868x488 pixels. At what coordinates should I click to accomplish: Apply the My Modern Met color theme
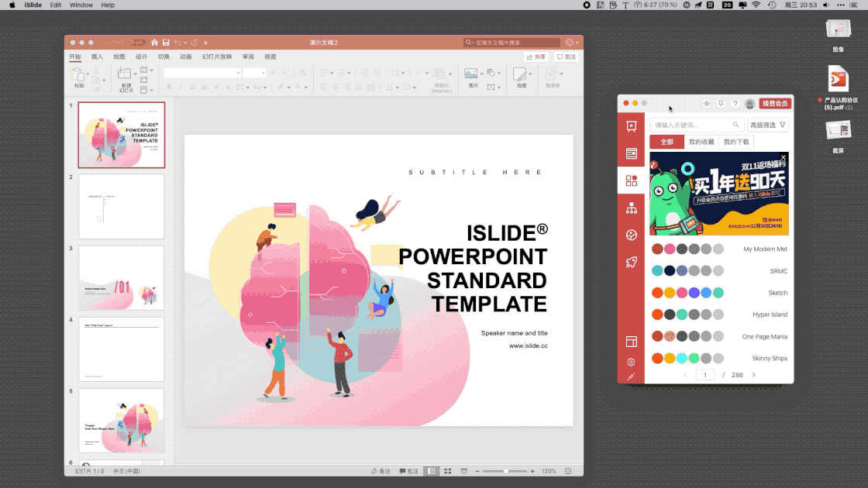click(719, 249)
